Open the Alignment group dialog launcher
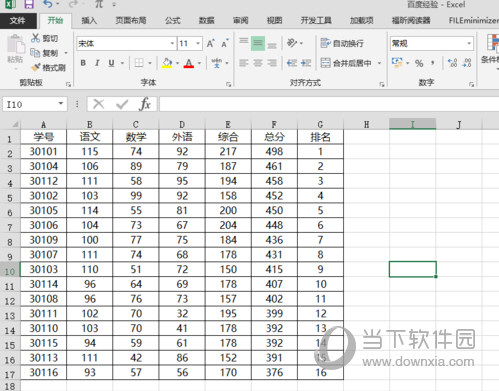 (382, 85)
